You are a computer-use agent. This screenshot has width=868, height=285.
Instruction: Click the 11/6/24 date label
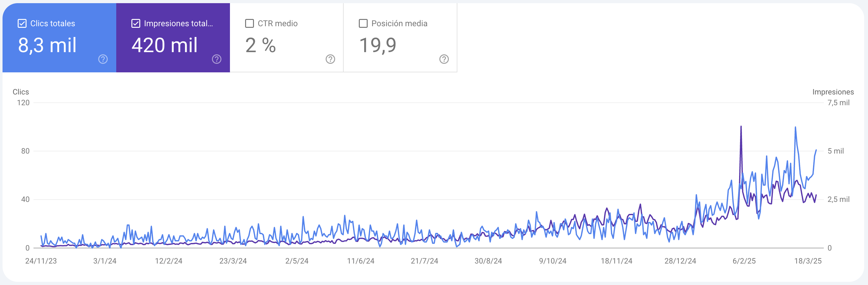click(x=360, y=261)
